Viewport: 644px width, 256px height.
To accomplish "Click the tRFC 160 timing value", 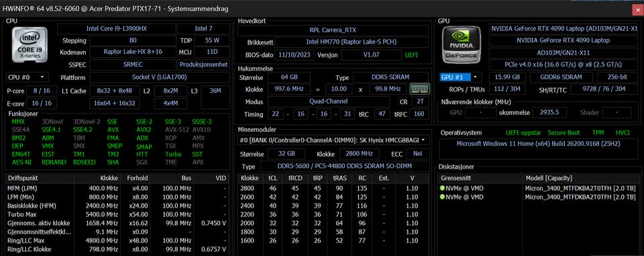I will 419,114.
